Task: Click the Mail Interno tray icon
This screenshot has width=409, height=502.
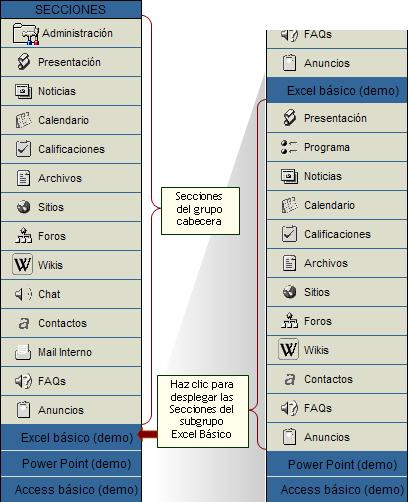Action: (x=23, y=352)
